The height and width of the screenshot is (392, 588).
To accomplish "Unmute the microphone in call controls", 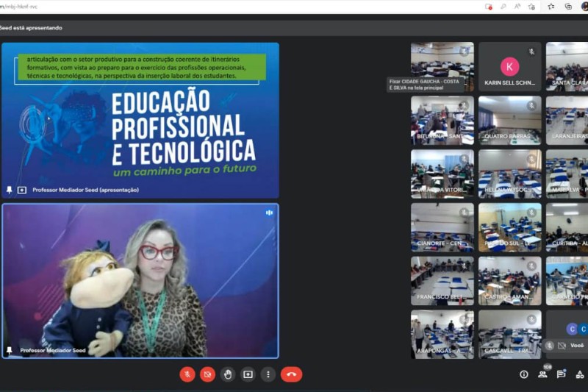I will click(x=187, y=374).
